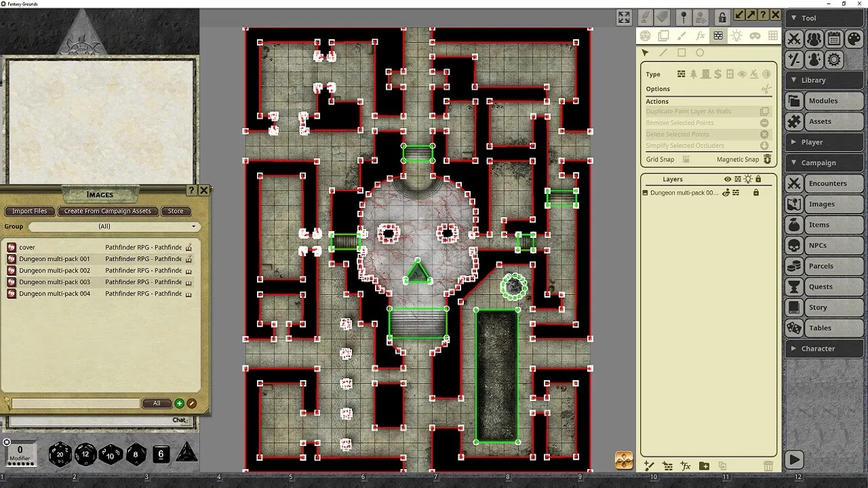Image resolution: width=868 pixels, height=488 pixels.
Task: Open the lighting bulb tab
Action: [x=736, y=35]
